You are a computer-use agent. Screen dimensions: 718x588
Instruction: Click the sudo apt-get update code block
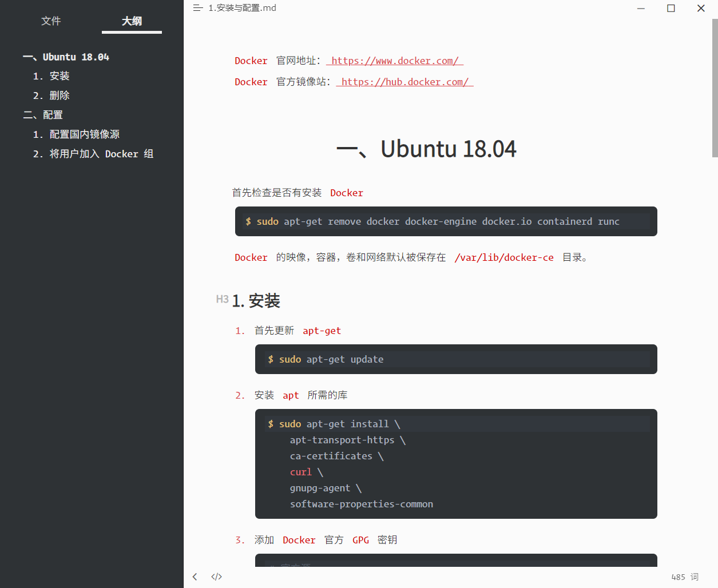pos(456,359)
